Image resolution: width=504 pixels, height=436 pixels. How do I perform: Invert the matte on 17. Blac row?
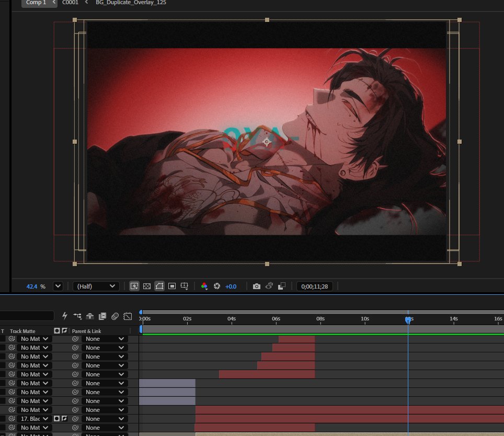[x=64, y=418]
